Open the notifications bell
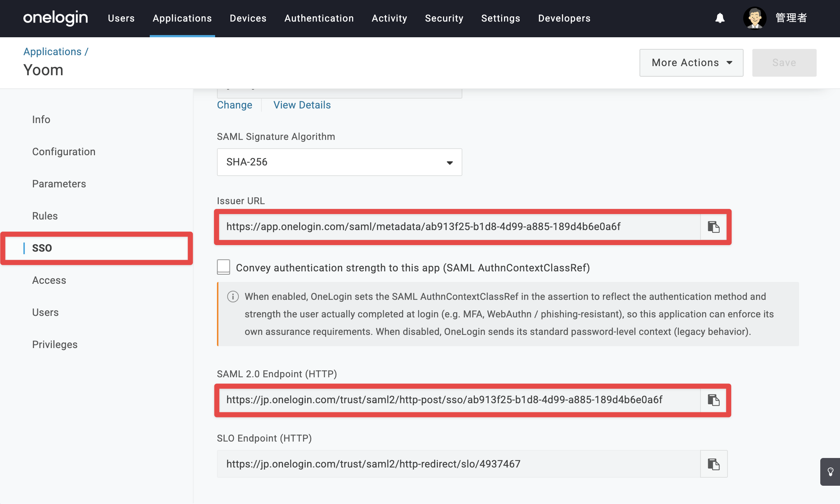Screen dimensions: 840x504 click(x=720, y=18)
